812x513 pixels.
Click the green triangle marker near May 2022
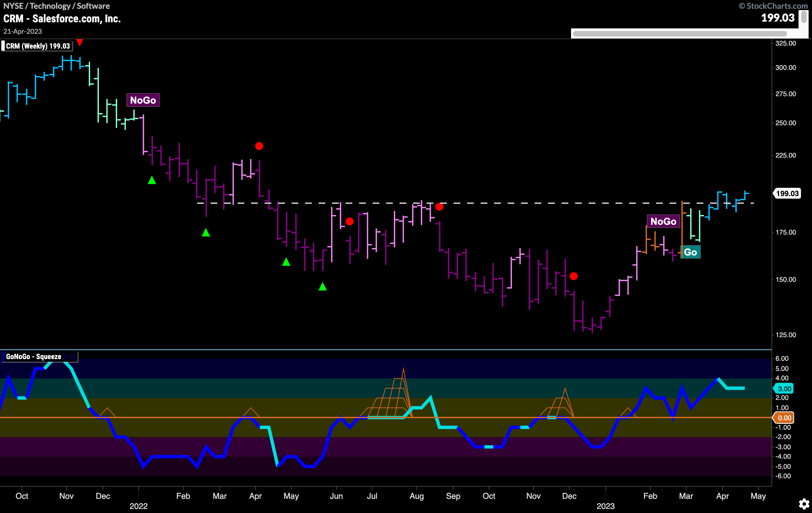[x=286, y=262]
